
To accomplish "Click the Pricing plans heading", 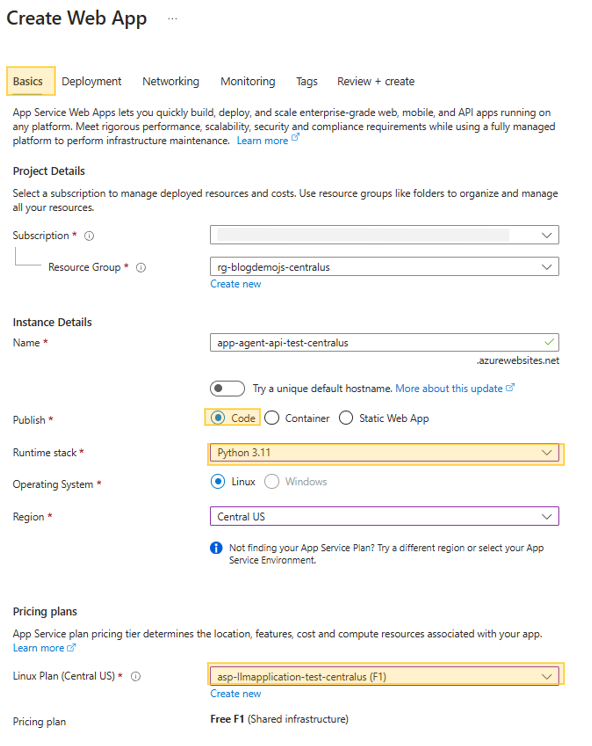I will (x=45, y=612).
